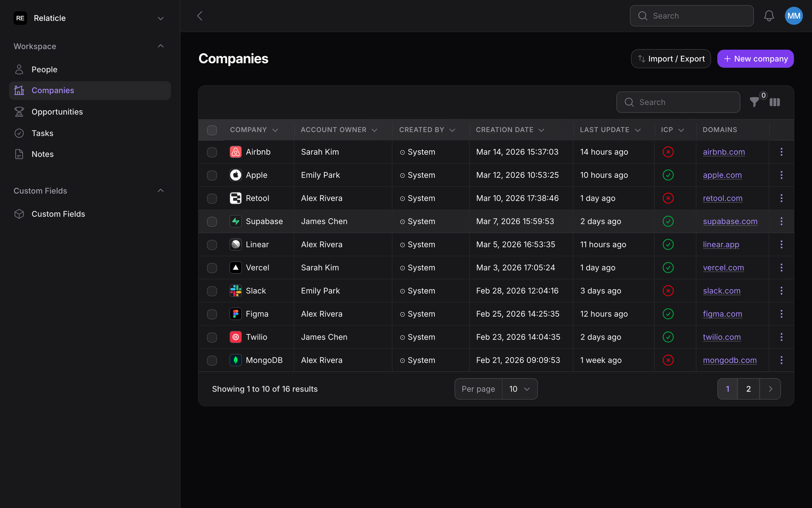
Task: Open row actions menu for Slack
Action: tap(781, 291)
